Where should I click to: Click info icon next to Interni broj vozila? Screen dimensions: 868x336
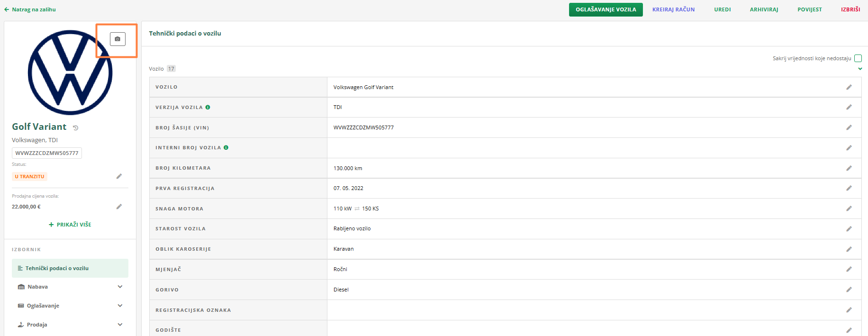click(226, 147)
